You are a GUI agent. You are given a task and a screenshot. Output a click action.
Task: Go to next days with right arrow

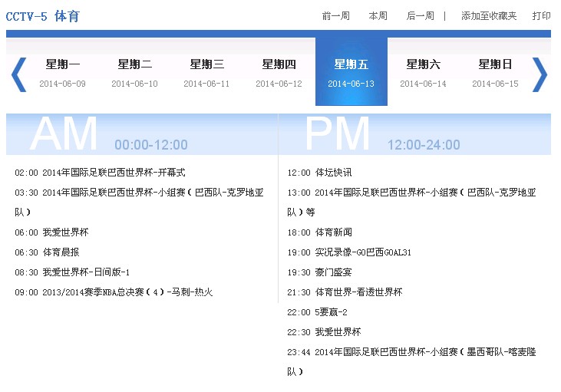tap(540, 74)
